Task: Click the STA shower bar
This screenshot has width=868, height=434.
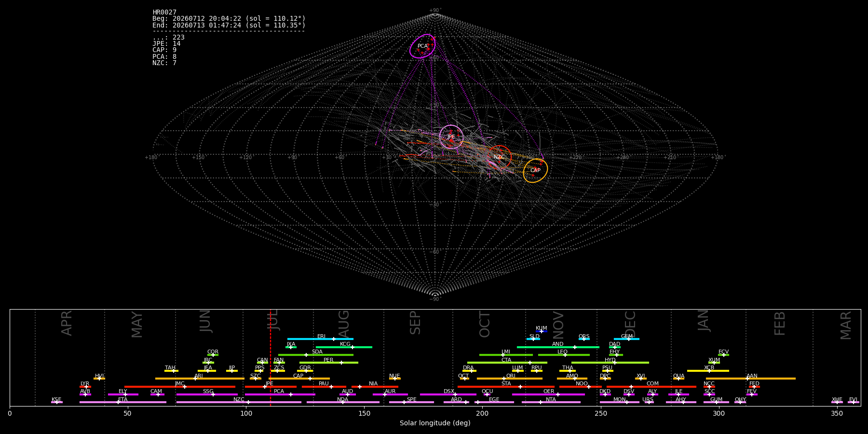Action: pyautogui.click(x=506, y=387)
